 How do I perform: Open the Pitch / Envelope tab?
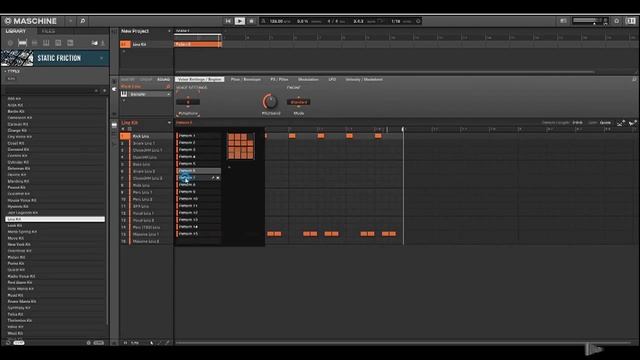coord(246,79)
